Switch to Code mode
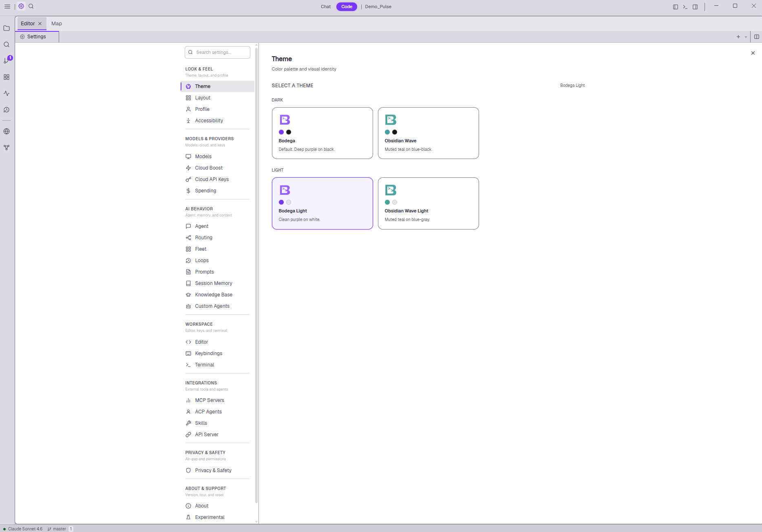 [x=347, y=7]
